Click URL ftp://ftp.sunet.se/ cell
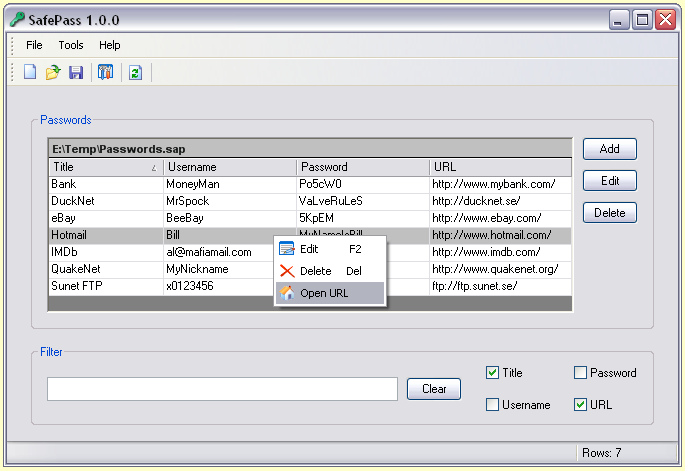This screenshot has height=471, width=685. [x=501, y=286]
